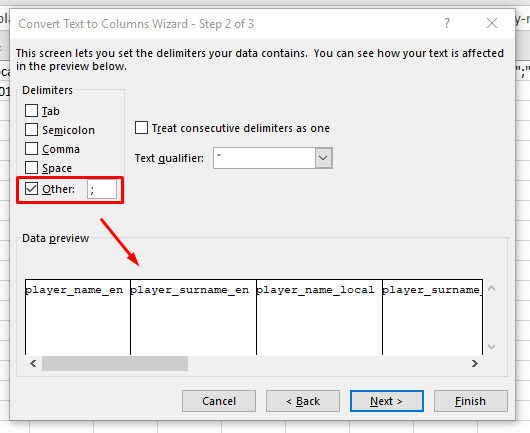This screenshot has width=530, height=433.
Task: Close the Convert Text to Columns wizard
Action: (492, 23)
